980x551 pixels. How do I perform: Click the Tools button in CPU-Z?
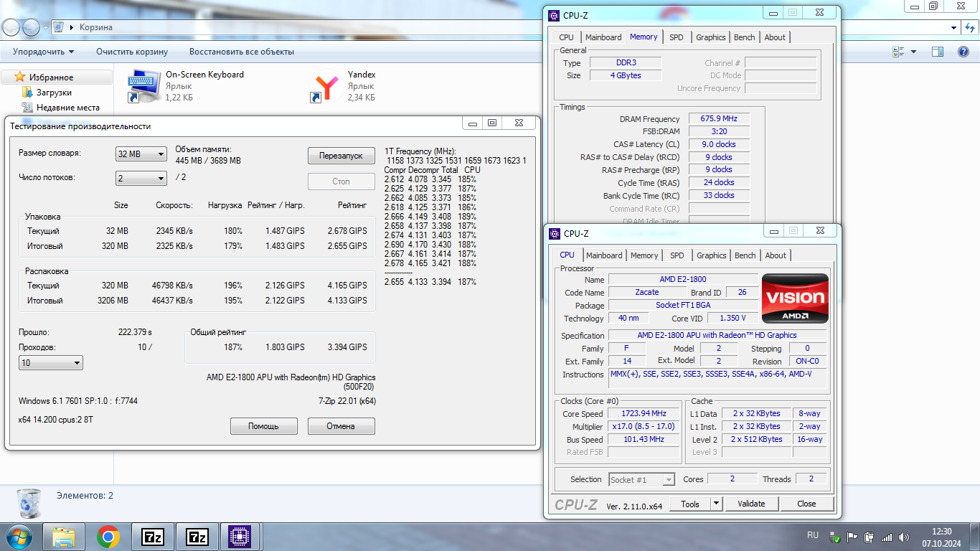tap(690, 504)
